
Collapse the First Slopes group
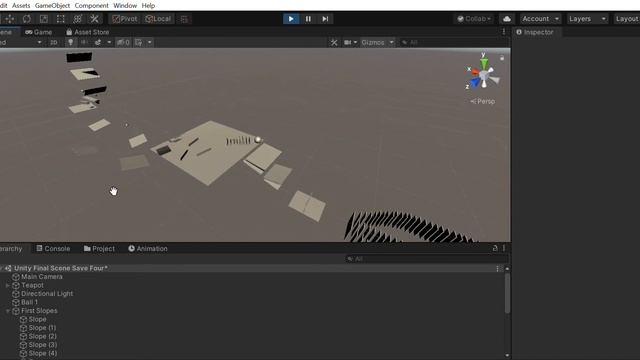pos(7,311)
